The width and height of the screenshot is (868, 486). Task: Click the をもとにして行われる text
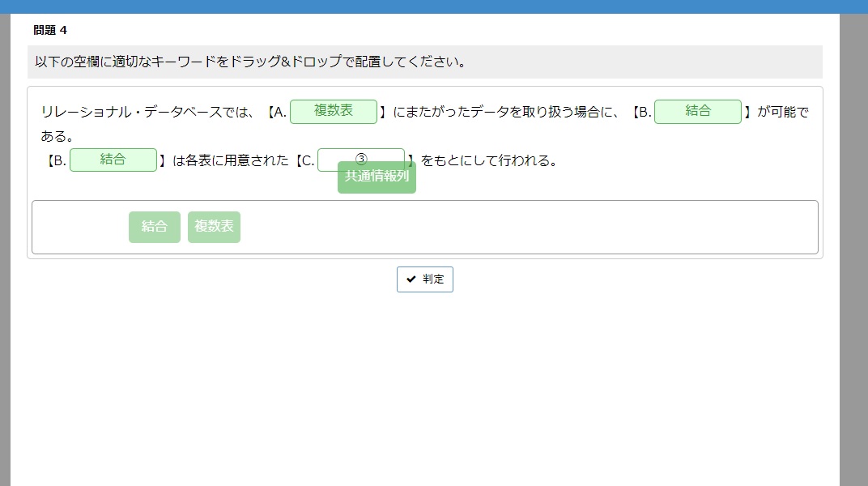489,161
